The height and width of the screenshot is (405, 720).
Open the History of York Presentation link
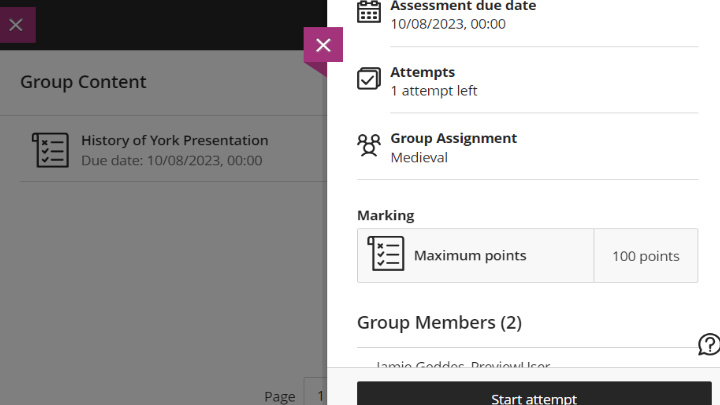pyautogui.click(x=174, y=140)
